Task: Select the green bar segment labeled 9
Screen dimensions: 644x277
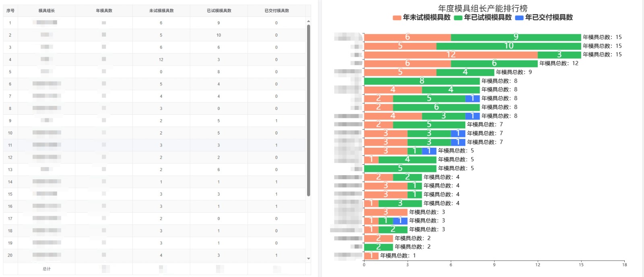Action: (x=516, y=37)
